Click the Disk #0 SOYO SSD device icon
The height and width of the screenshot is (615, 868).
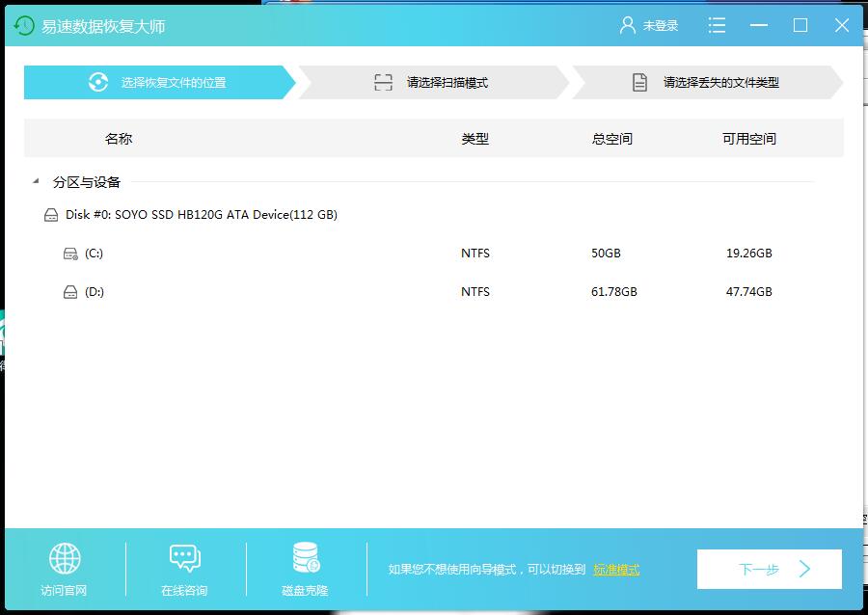click(x=51, y=215)
